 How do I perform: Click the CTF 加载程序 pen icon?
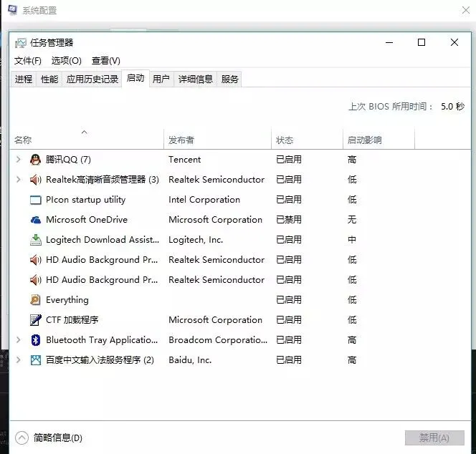coord(36,320)
